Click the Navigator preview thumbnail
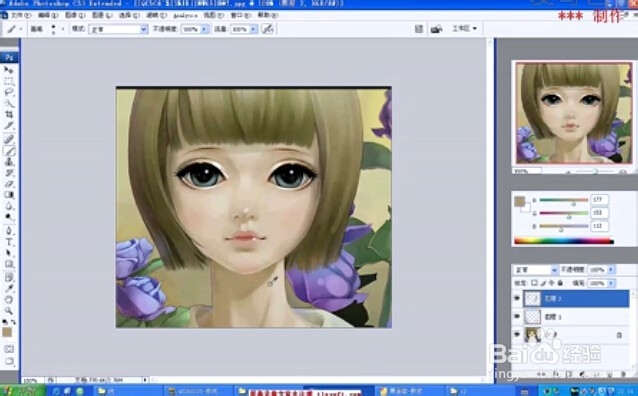The width and height of the screenshot is (638, 396). point(574,113)
